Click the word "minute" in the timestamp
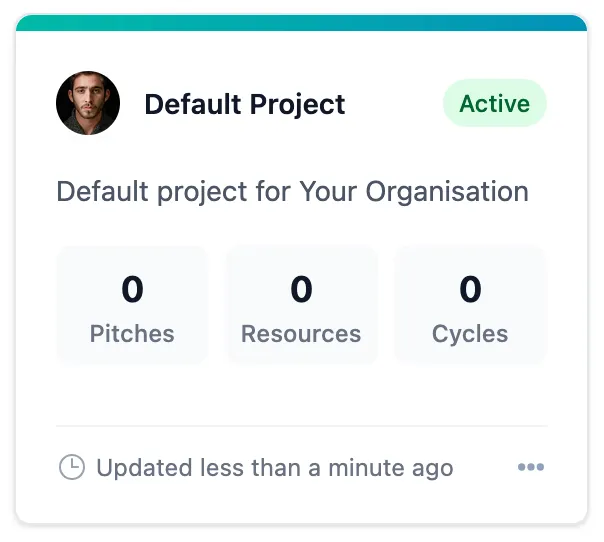604x542 pixels. tap(366, 468)
